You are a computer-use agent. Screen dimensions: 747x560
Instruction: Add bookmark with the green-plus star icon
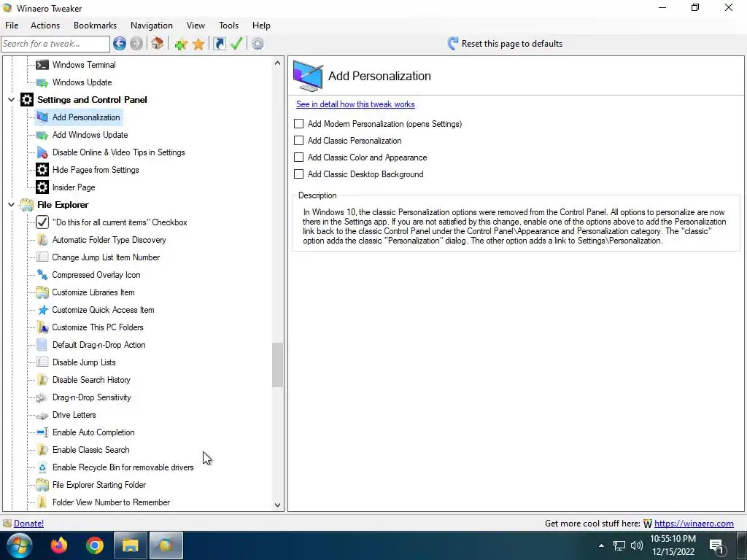181,44
